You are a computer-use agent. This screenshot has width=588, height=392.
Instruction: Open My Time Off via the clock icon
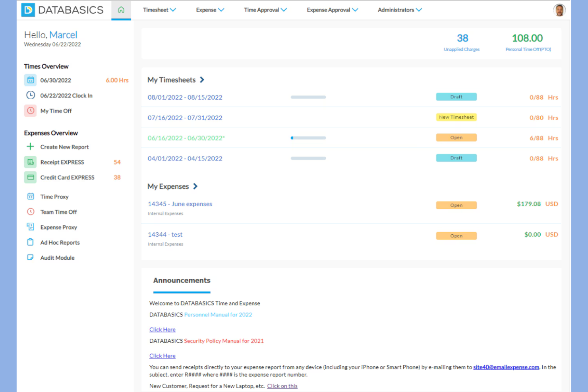(30, 111)
